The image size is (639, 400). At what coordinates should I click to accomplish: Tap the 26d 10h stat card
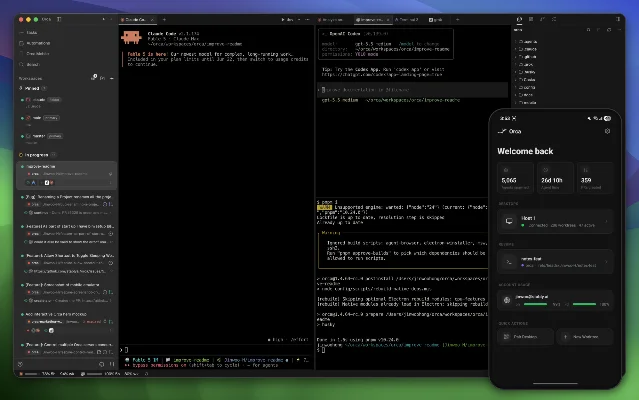coord(555,177)
